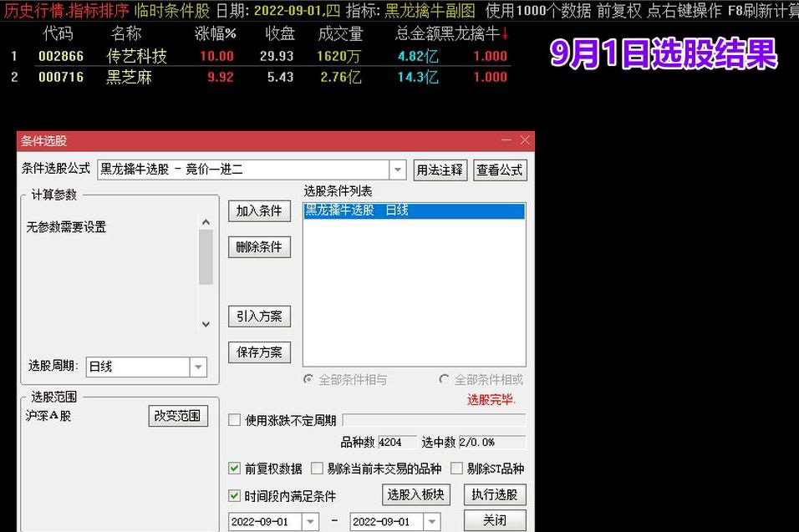Open the end date dropdown arrow

coord(431,521)
